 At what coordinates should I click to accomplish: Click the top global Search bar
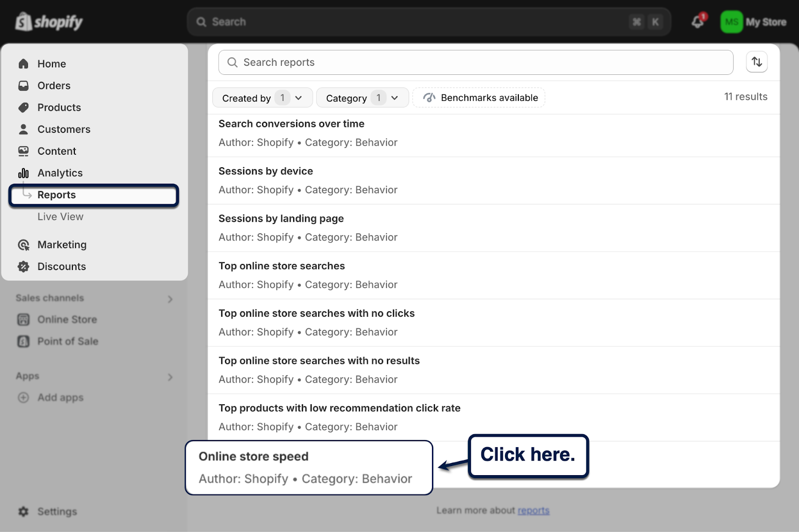pos(429,22)
